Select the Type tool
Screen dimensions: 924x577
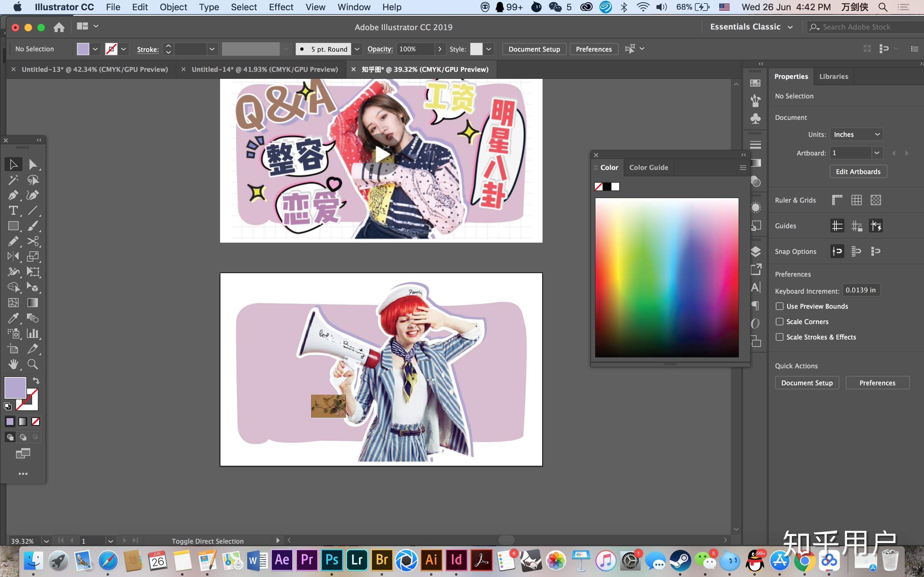point(13,211)
